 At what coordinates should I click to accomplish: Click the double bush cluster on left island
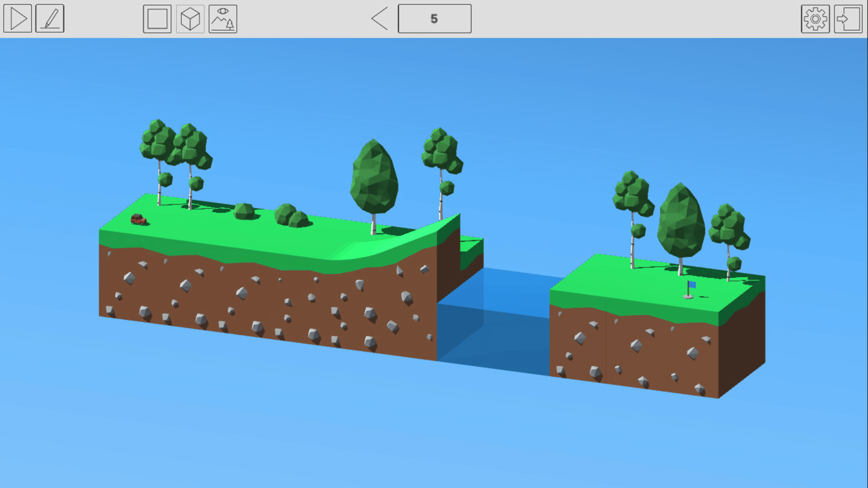coord(292,216)
